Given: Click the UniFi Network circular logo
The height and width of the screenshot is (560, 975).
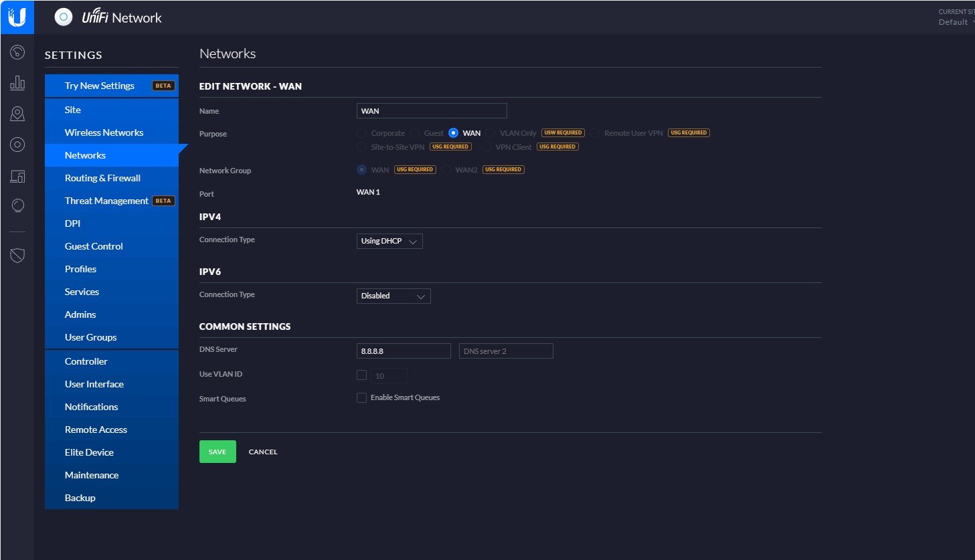Looking at the screenshot, I should tap(64, 17).
